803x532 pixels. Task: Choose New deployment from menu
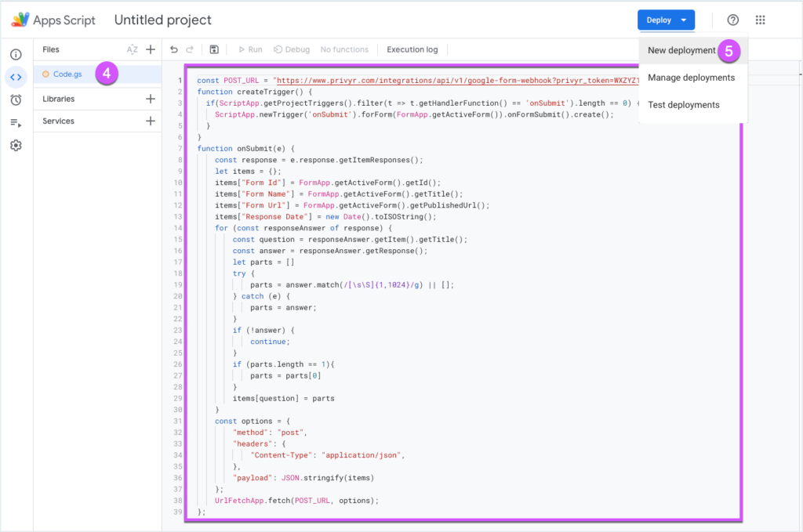click(x=681, y=50)
